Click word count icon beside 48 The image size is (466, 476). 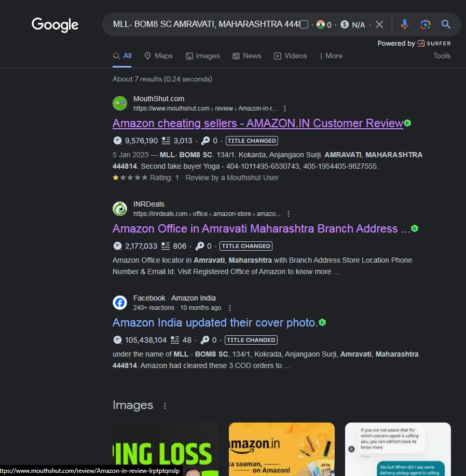coord(175,340)
